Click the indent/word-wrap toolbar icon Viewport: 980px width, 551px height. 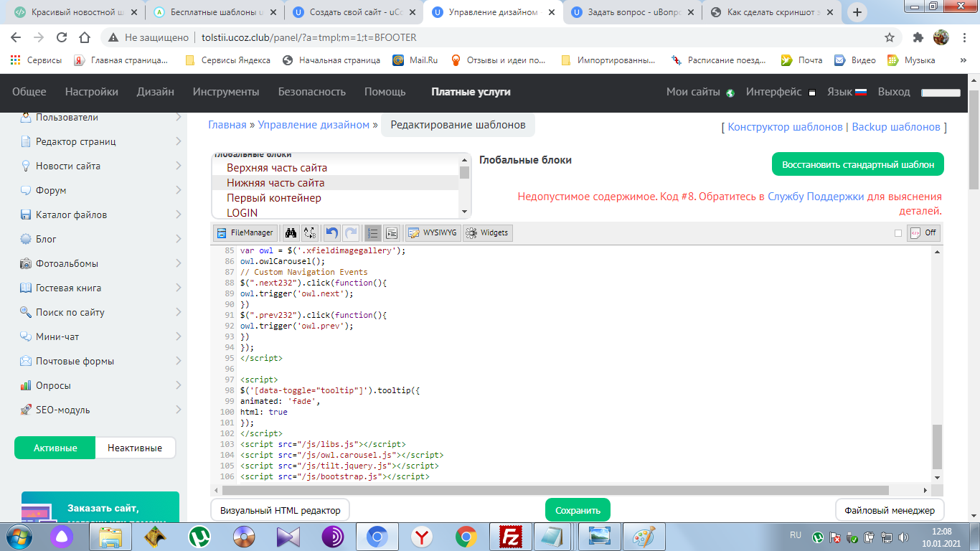pos(391,232)
